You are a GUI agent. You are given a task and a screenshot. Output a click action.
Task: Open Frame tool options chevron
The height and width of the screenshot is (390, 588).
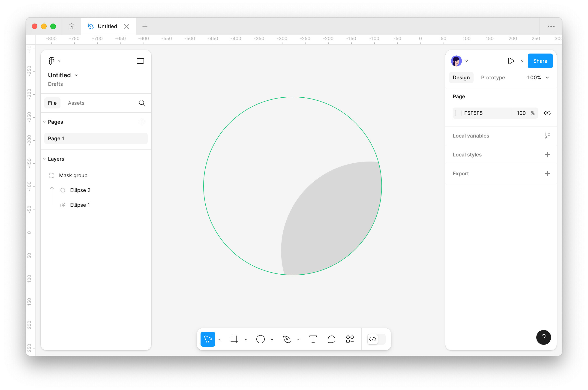[246, 339]
